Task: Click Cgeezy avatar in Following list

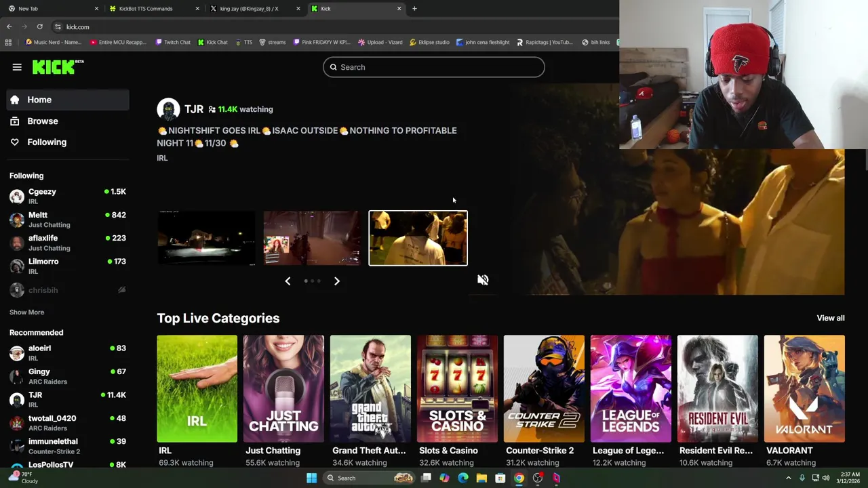Action: (17, 197)
